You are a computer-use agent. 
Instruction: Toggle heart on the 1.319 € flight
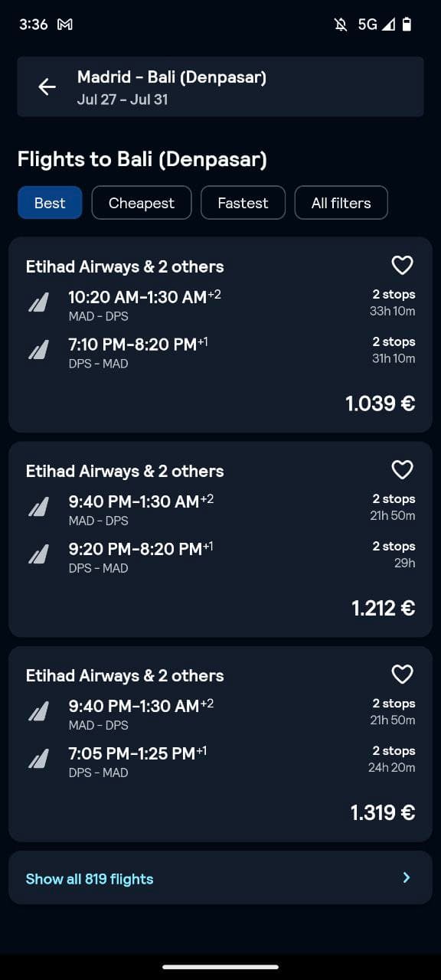click(x=402, y=675)
